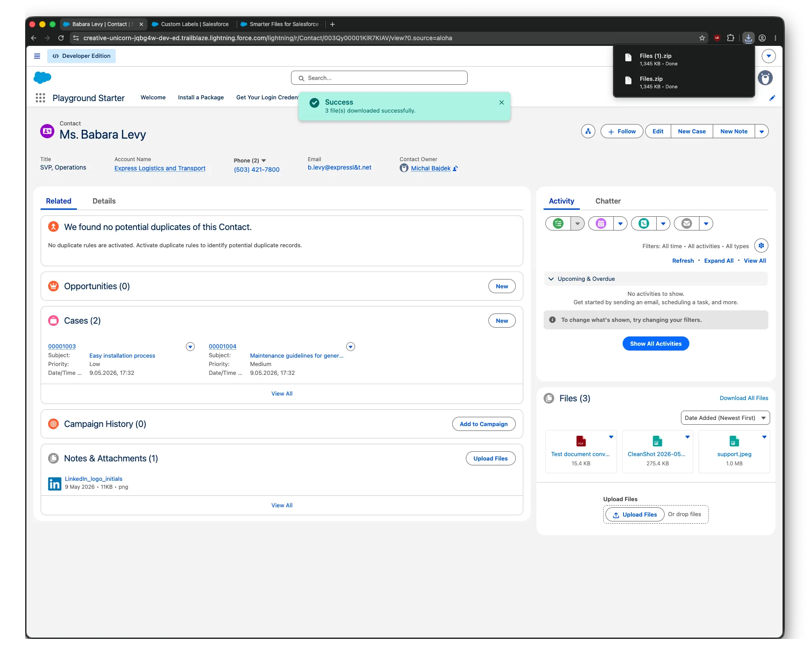Close the Success toast notification
This screenshot has width=809, height=672.
pos(501,102)
